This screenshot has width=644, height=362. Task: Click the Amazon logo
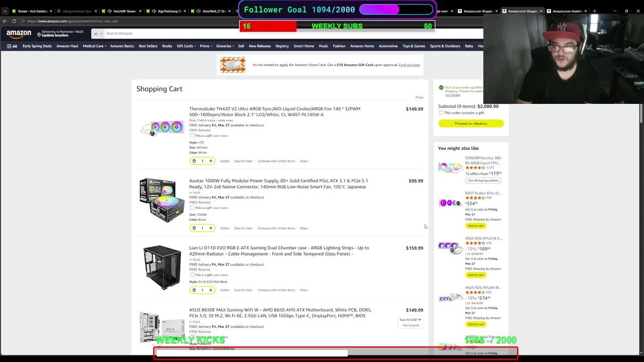click(19, 34)
